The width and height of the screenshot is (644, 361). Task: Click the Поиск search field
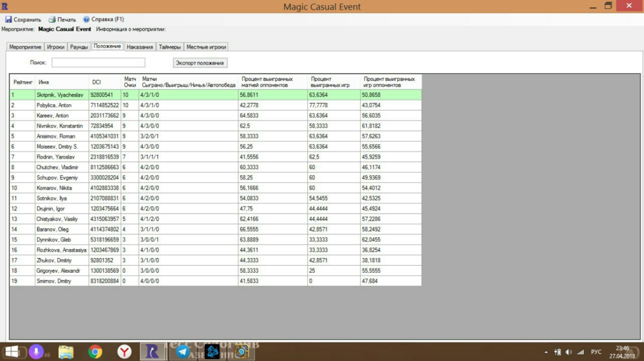click(x=98, y=62)
